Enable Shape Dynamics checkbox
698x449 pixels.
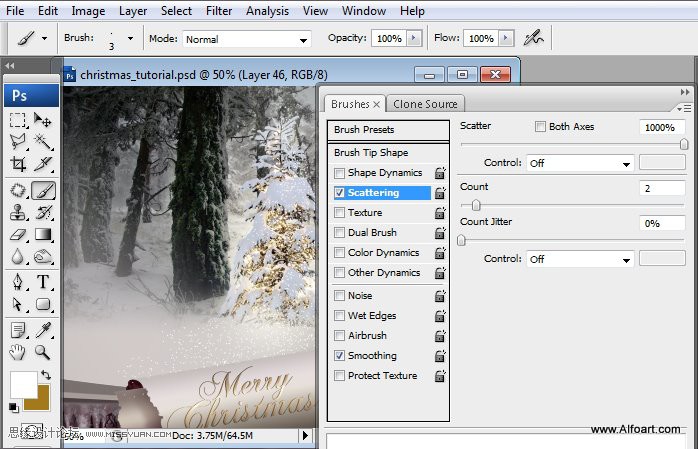[339, 173]
